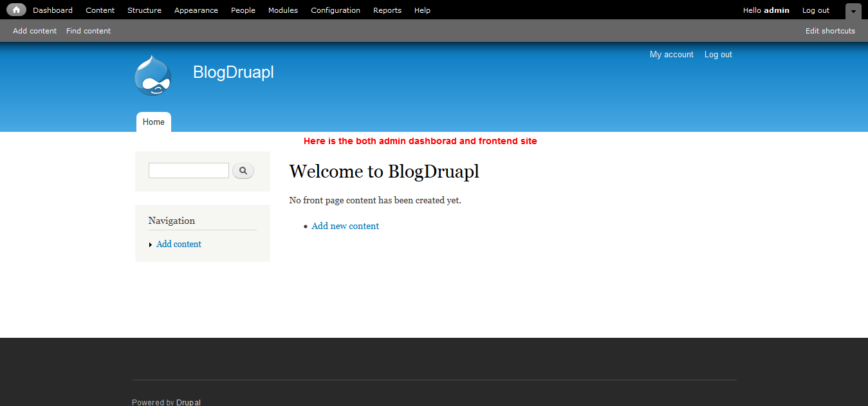The image size is (868, 406).
Task: Select Find content in the shortcuts bar
Action: pos(88,30)
